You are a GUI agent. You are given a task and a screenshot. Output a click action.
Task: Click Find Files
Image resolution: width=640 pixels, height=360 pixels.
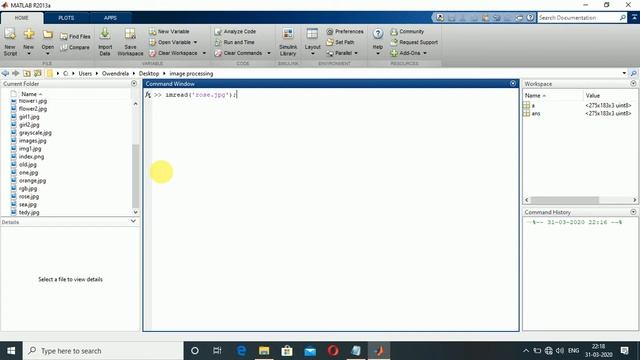click(x=76, y=36)
